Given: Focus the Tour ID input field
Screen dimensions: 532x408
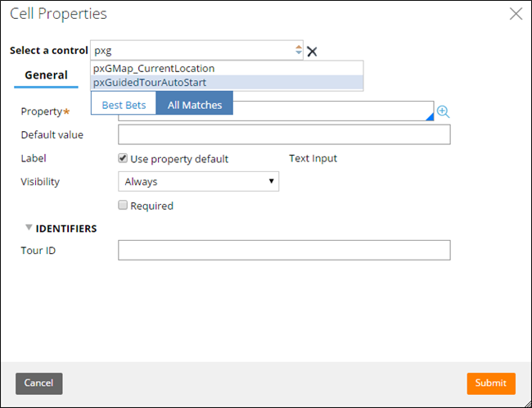Looking at the screenshot, I should pyautogui.click(x=284, y=251).
